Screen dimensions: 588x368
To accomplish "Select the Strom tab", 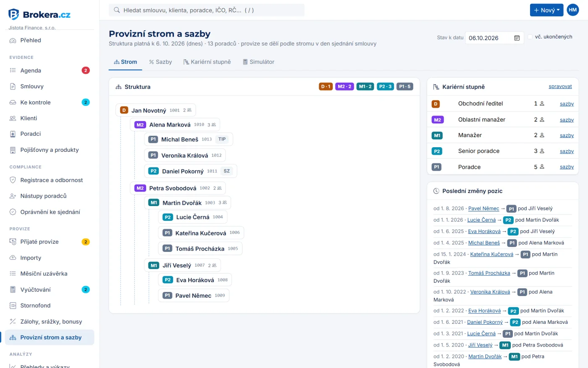I will tap(126, 62).
